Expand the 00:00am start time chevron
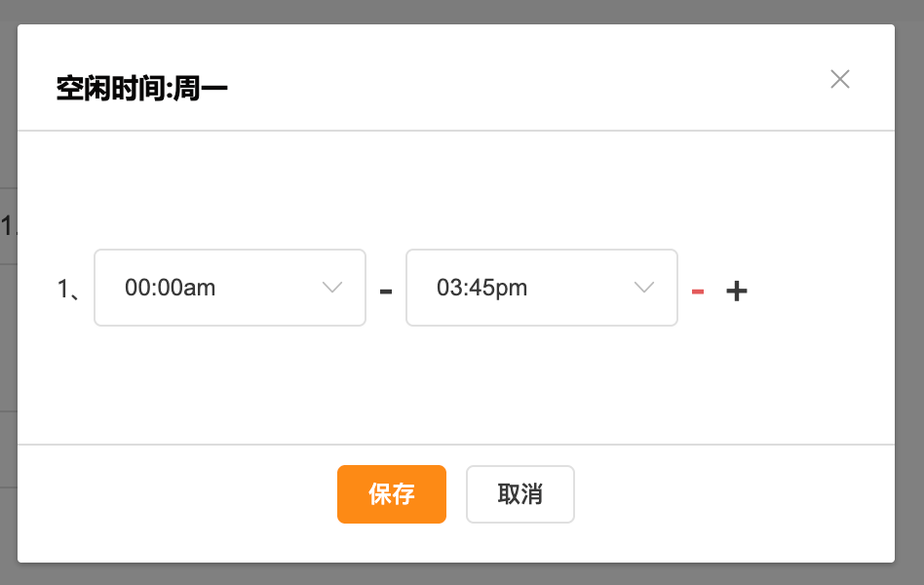 pos(332,288)
